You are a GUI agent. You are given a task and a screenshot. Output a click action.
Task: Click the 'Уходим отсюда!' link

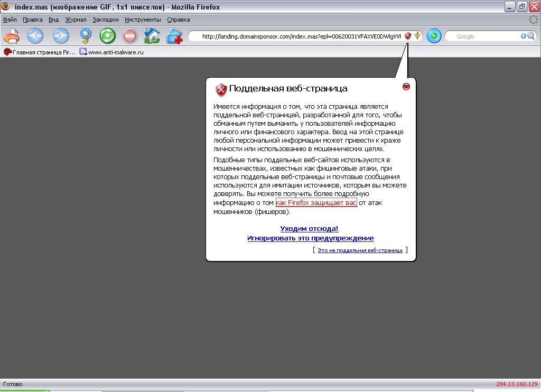(309, 228)
